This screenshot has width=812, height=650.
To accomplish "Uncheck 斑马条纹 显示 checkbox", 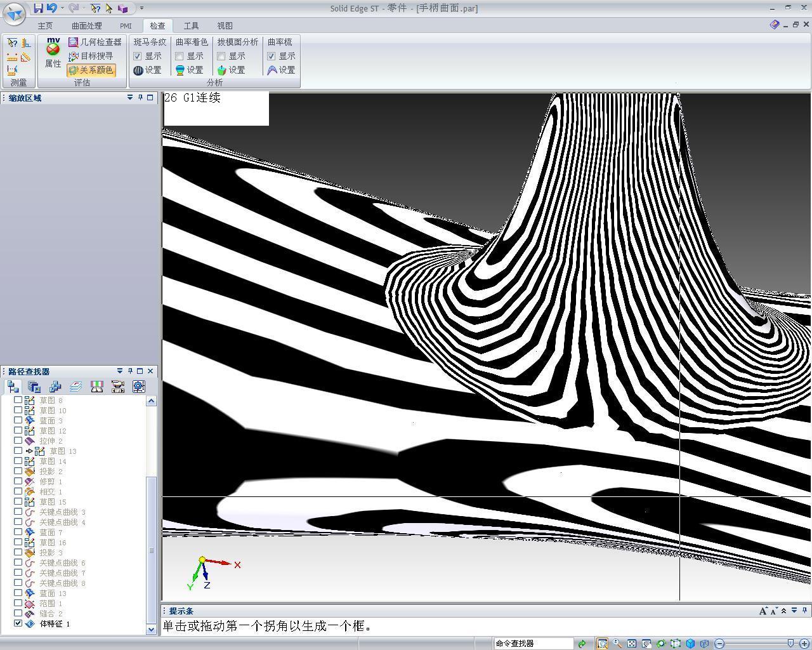I will pyautogui.click(x=137, y=56).
